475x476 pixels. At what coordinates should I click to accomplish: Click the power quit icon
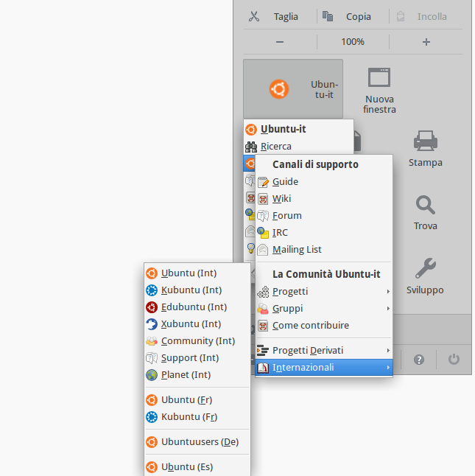pyautogui.click(x=454, y=360)
